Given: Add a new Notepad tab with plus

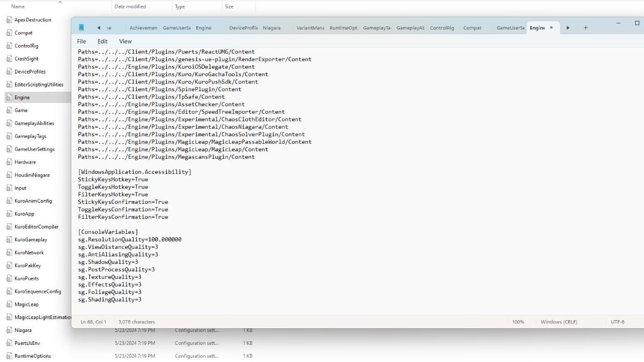Looking at the screenshot, I should [586, 28].
